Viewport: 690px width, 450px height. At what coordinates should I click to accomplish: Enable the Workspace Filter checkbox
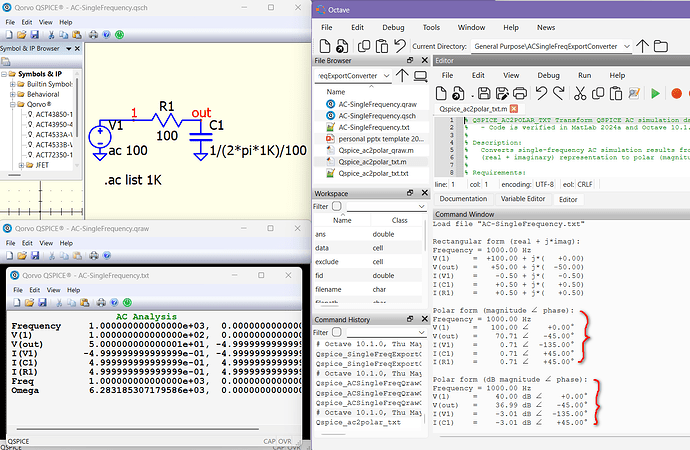pyautogui.click(x=337, y=206)
